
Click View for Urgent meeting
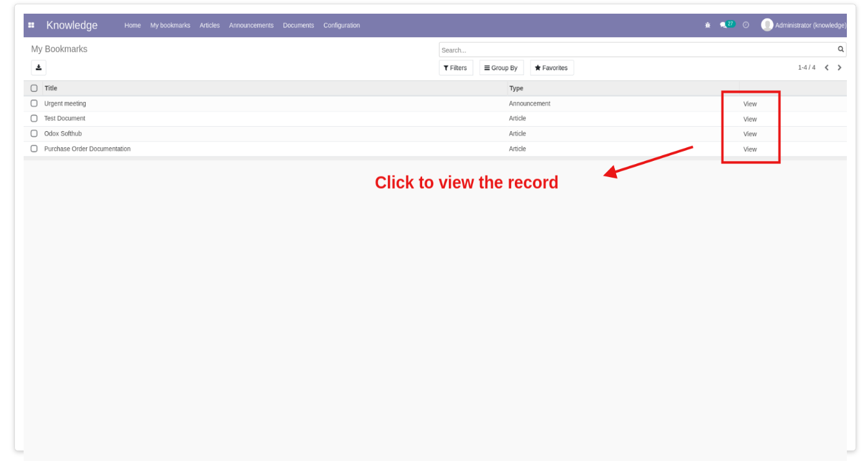pos(750,104)
